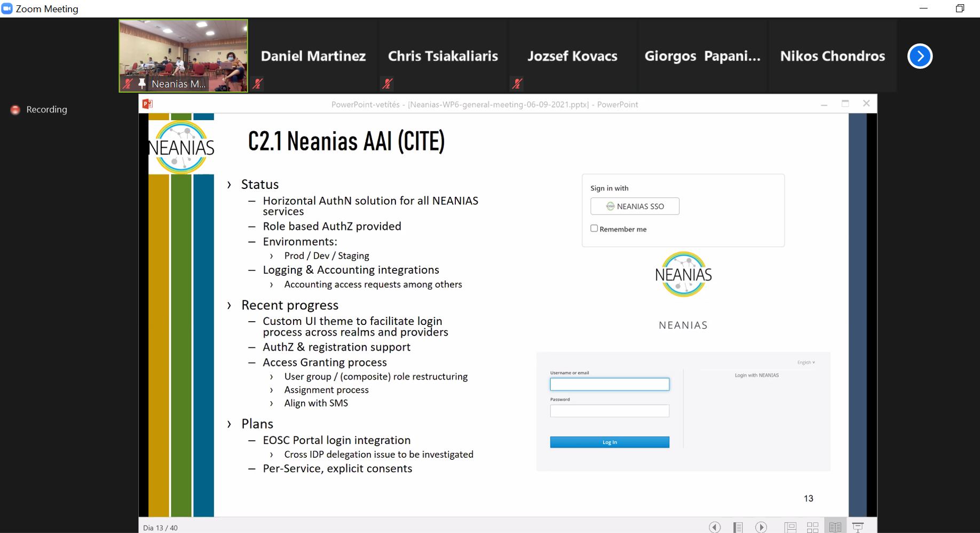This screenshot has height=533, width=980.
Task: Click the slide title 'C2.1 Neanias AAI (CITE)'
Action: click(x=346, y=141)
